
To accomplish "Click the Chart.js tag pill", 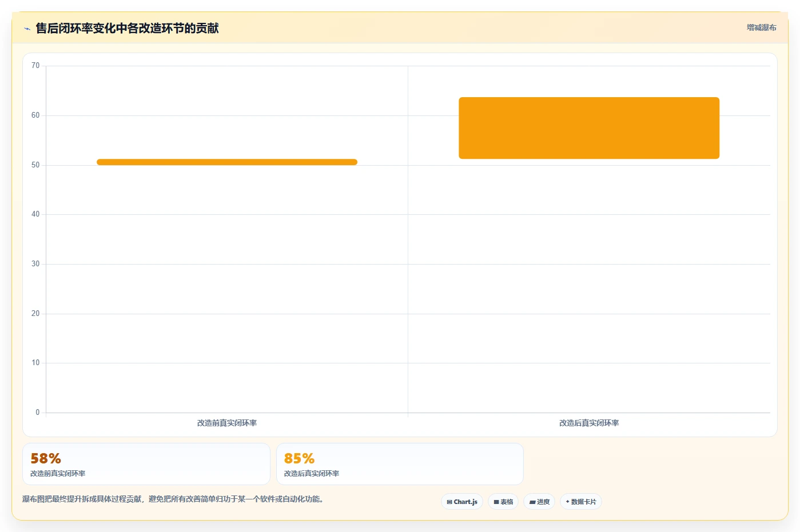I will click(462, 502).
